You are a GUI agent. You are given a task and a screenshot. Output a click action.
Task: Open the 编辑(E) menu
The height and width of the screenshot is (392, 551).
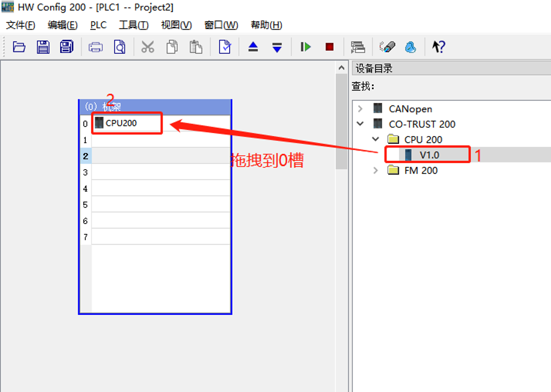(63, 25)
